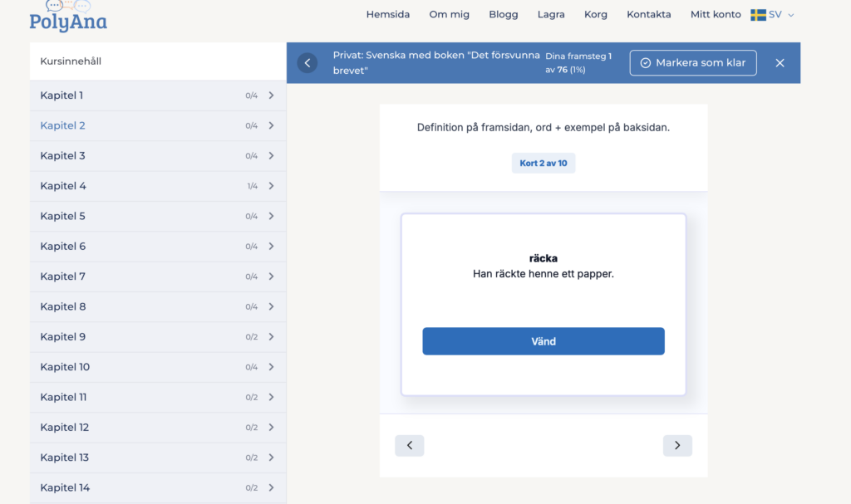Click the Kapitel 1 chevron arrow
The width and height of the screenshot is (851, 504).
271,95
